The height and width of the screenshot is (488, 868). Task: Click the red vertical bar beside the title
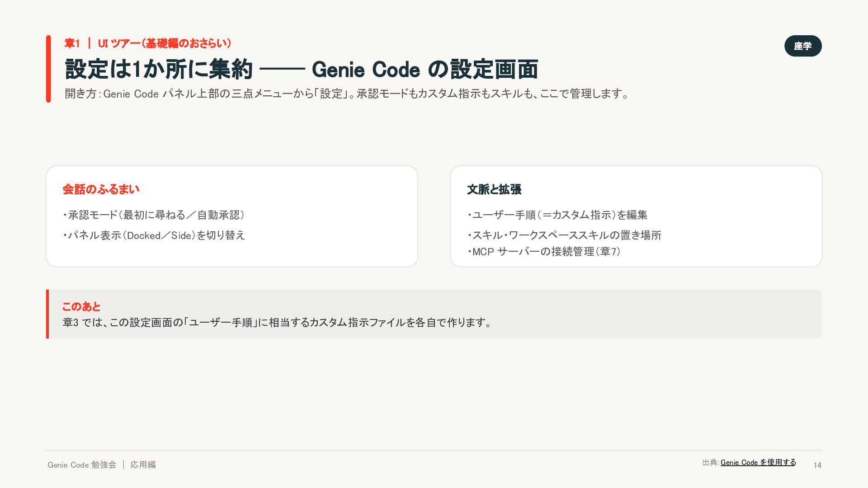point(48,69)
